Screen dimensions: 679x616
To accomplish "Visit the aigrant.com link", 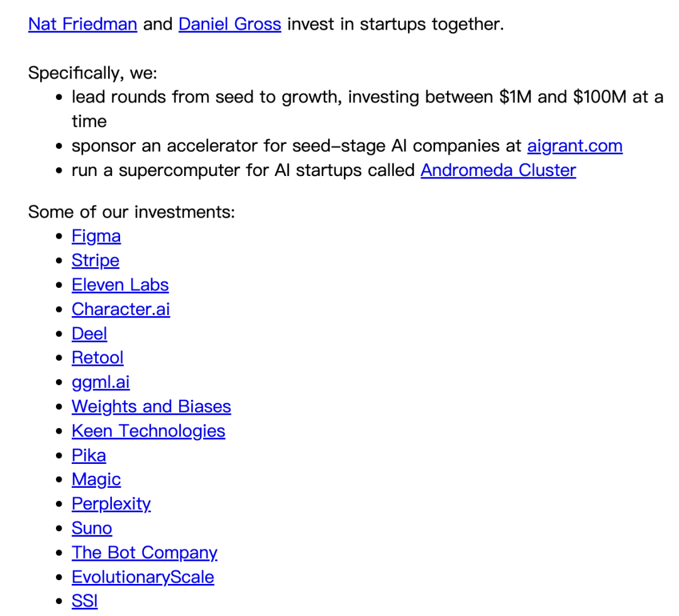I will [575, 146].
